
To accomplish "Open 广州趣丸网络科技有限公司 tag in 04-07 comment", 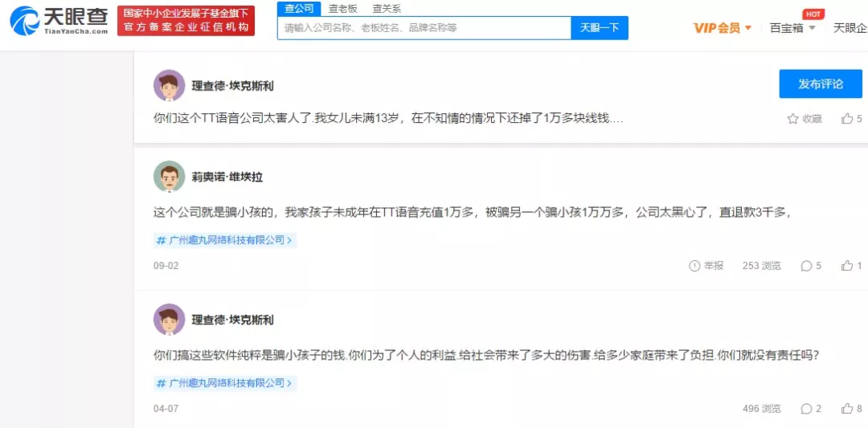I will point(225,383).
